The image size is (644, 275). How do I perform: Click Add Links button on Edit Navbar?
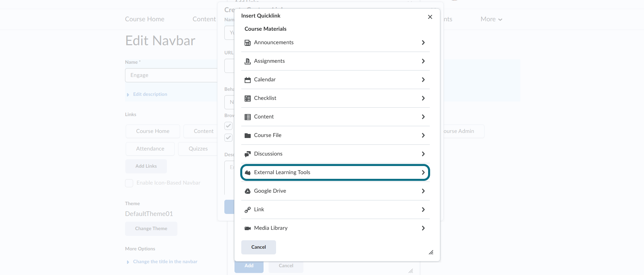point(146,166)
